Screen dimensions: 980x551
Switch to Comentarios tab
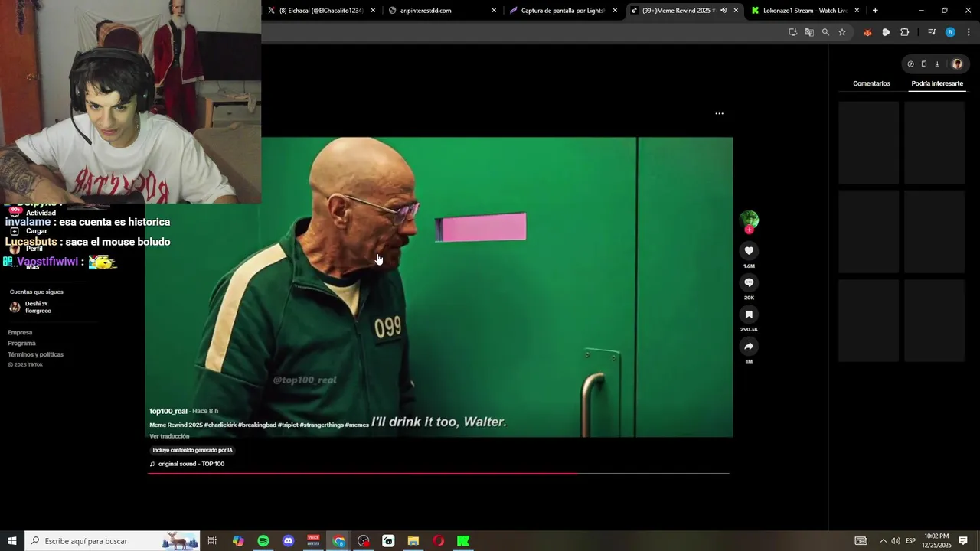tap(871, 83)
